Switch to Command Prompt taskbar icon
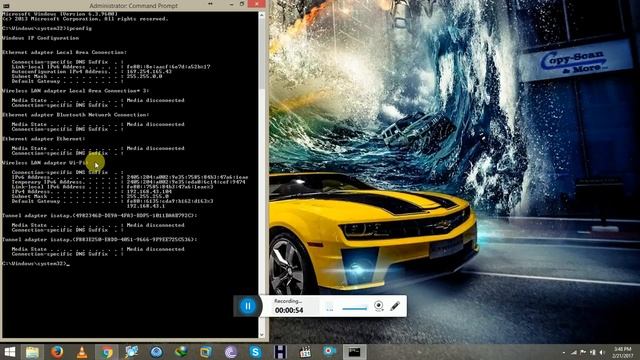 354,352
